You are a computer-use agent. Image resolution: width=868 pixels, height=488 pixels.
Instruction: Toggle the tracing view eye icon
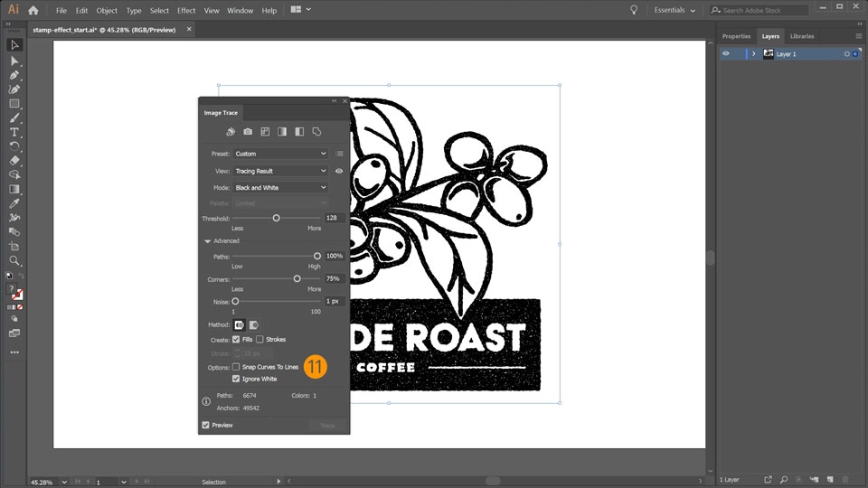pyautogui.click(x=339, y=171)
